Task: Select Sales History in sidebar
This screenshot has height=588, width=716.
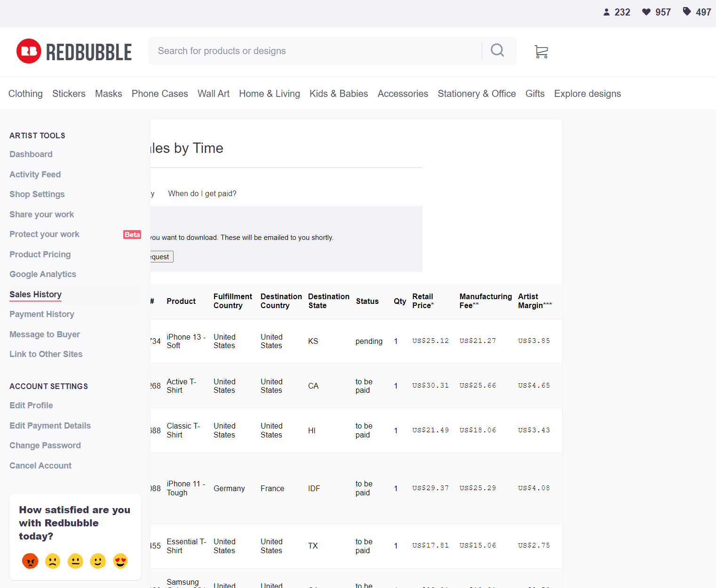Action: click(x=36, y=294)
